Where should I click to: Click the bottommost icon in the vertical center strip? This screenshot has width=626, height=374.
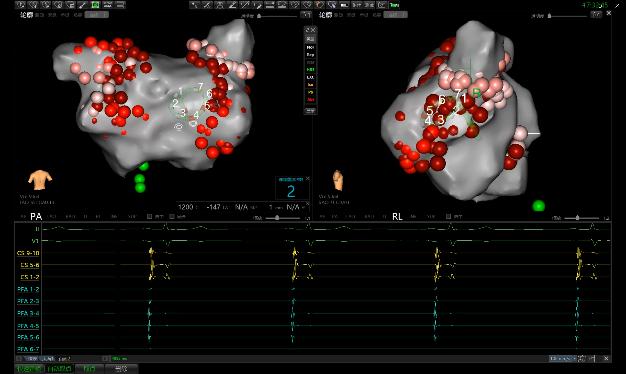pos(310,111)
